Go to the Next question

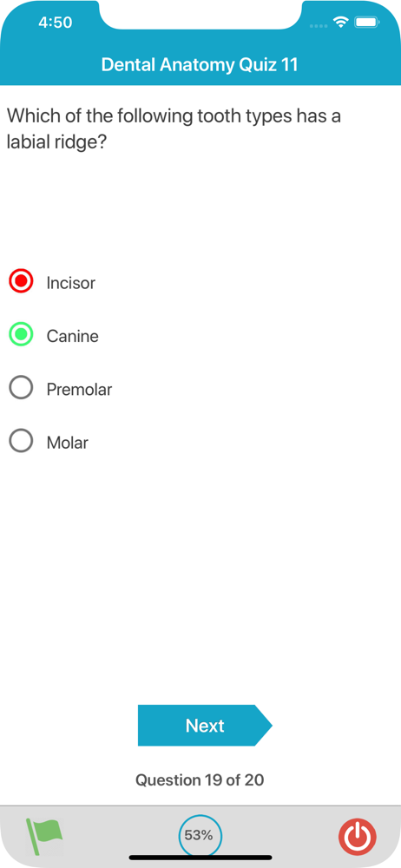205,725
